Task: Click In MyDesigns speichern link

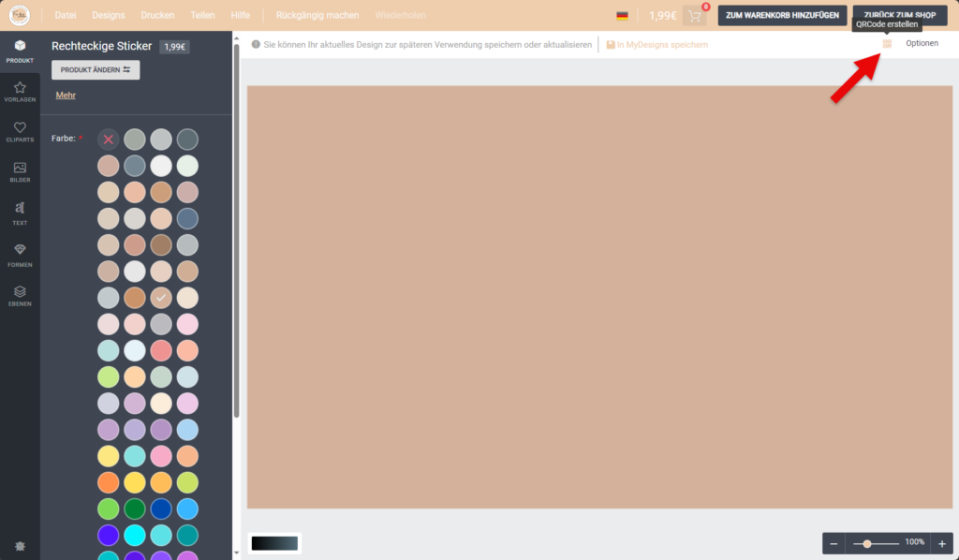Action: (657, 45)
